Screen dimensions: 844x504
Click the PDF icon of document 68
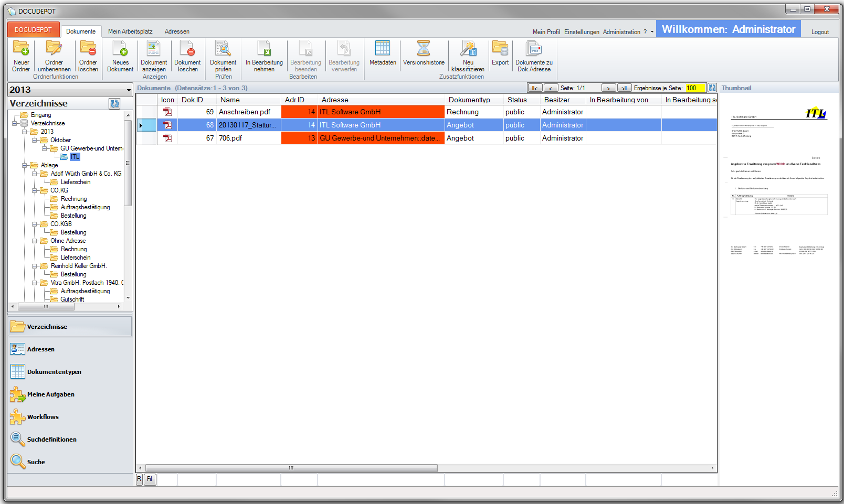click(x=167, y=125)
